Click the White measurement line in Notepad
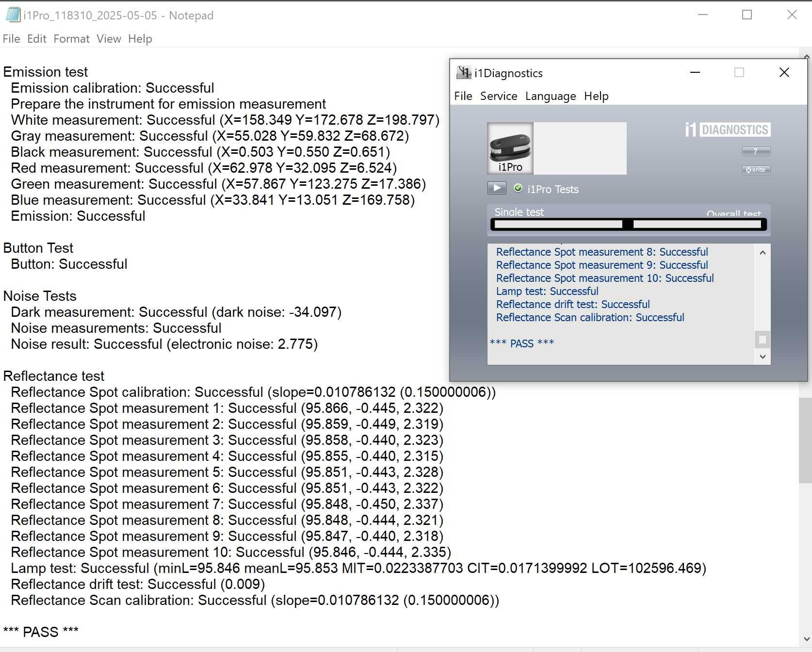This screenshot has height=652, width=812. 225,120
